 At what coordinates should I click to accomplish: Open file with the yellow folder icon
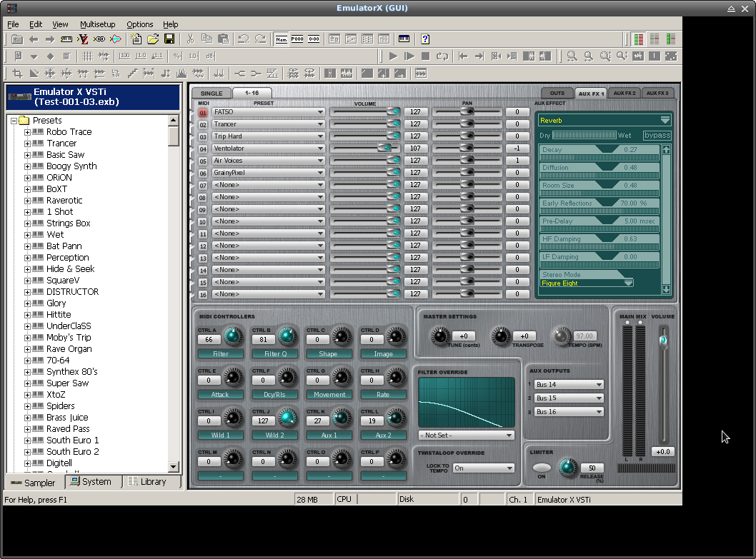153,39
